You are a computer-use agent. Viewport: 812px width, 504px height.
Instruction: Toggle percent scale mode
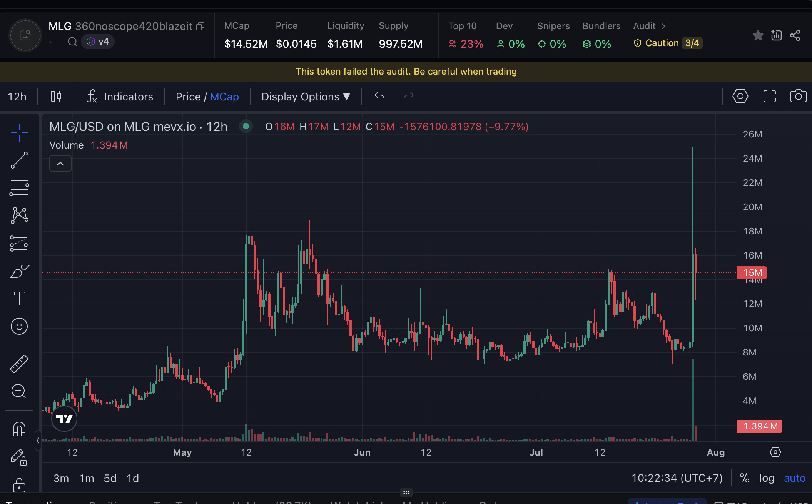click(x=744, y=478)
